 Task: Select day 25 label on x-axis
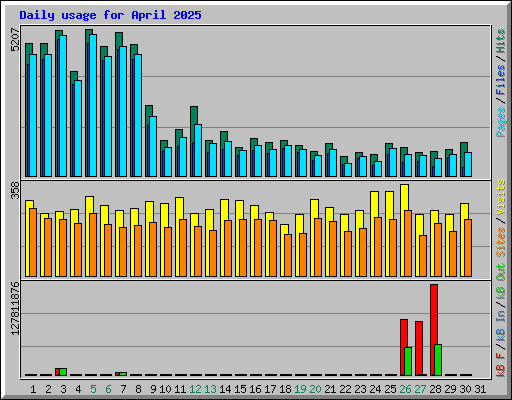click(x=390, y=389)
